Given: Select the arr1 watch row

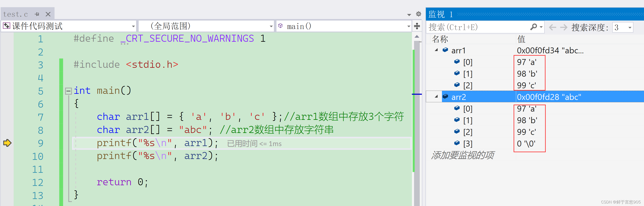Looking at the screenshot, I should pos(535,50).
